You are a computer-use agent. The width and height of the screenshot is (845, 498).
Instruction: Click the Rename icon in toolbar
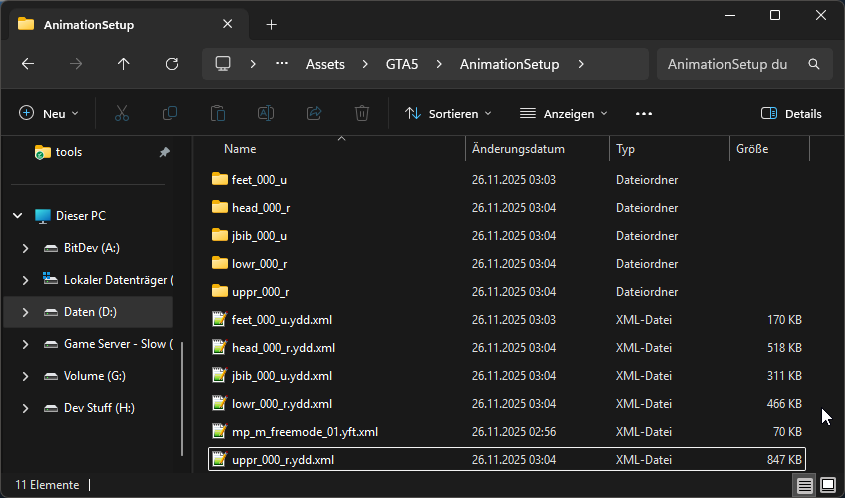[x=266, y=114]
